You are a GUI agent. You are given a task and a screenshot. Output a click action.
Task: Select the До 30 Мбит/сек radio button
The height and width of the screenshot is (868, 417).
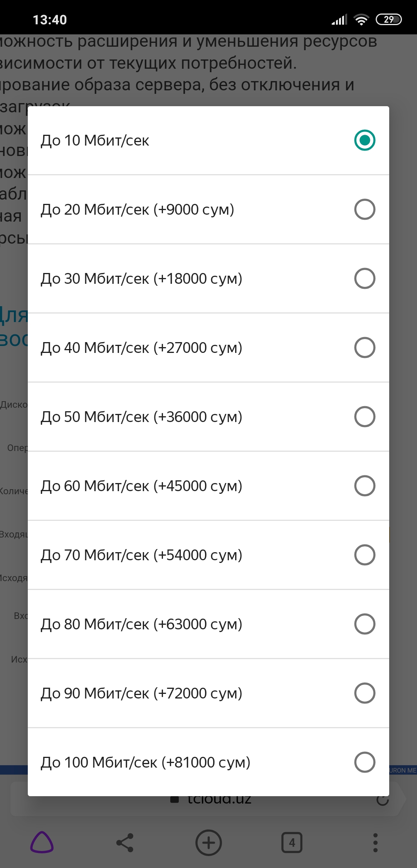tap(364, 278)
